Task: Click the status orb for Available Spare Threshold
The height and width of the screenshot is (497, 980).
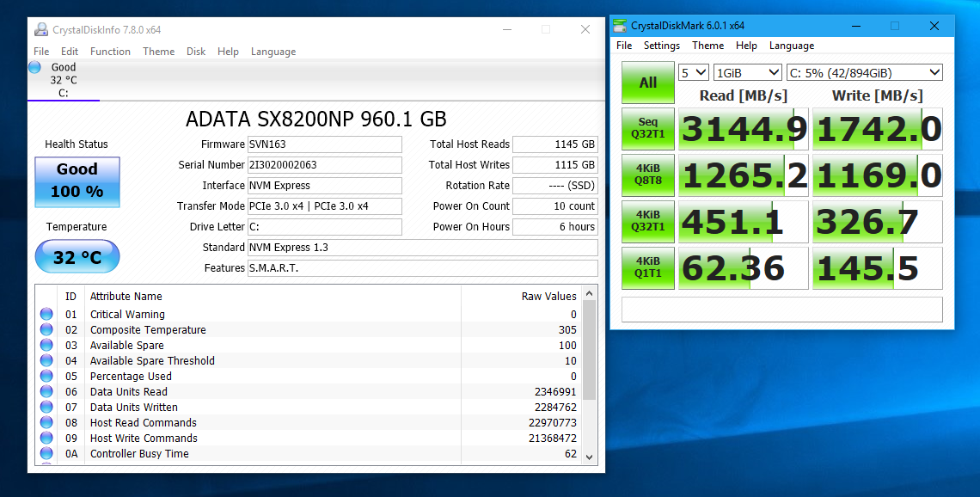Action: 46,361
